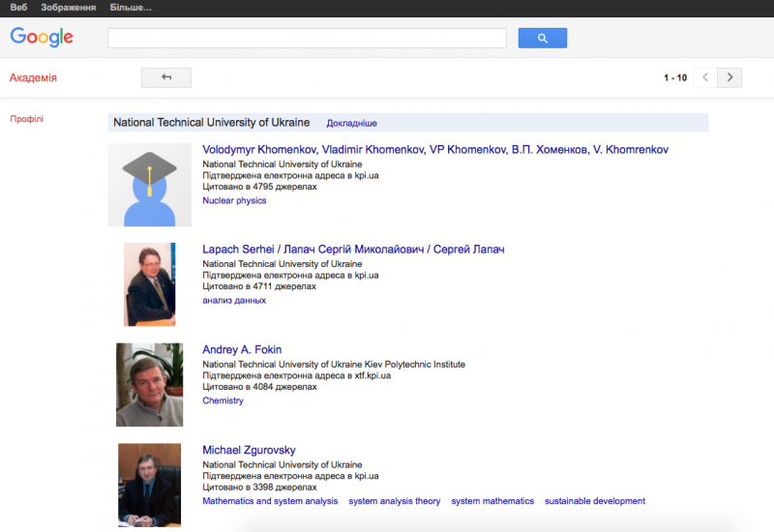Click 'Цитовано в 4711 джерелах' text
This screenshot has width=774, height=532.
click(259, 286)
